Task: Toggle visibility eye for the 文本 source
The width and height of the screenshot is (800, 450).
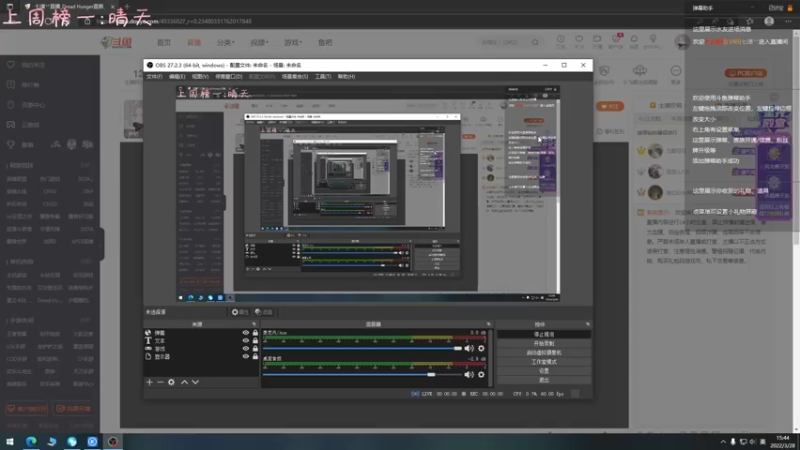Action: pyautogui.click(x=246, y=340)
